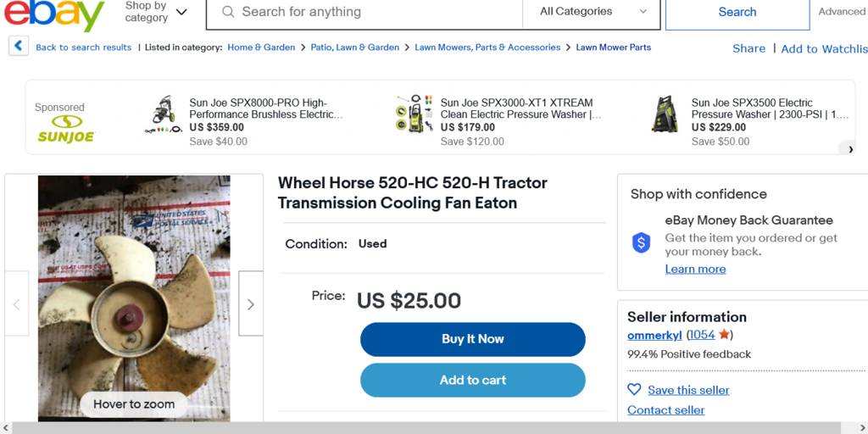868x434 pixels.
Task: Click the Contact seller link
Action: pyautogui.click(x=666, y=410)
